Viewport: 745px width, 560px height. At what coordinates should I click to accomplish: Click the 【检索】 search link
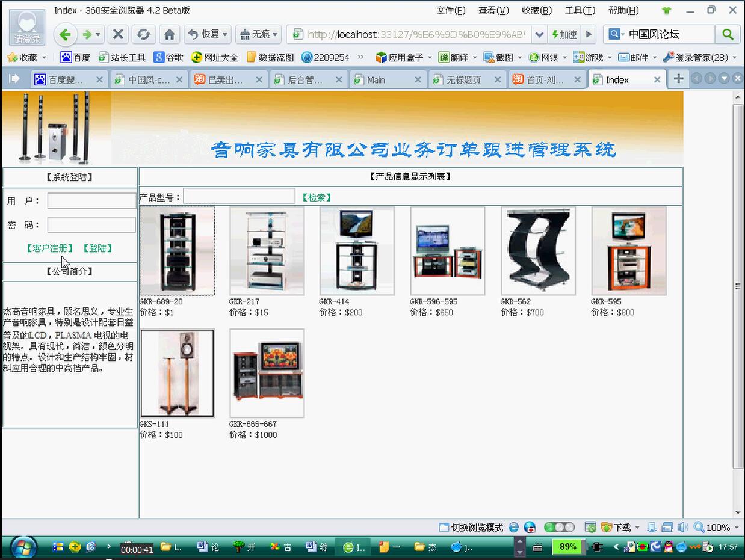317,197
